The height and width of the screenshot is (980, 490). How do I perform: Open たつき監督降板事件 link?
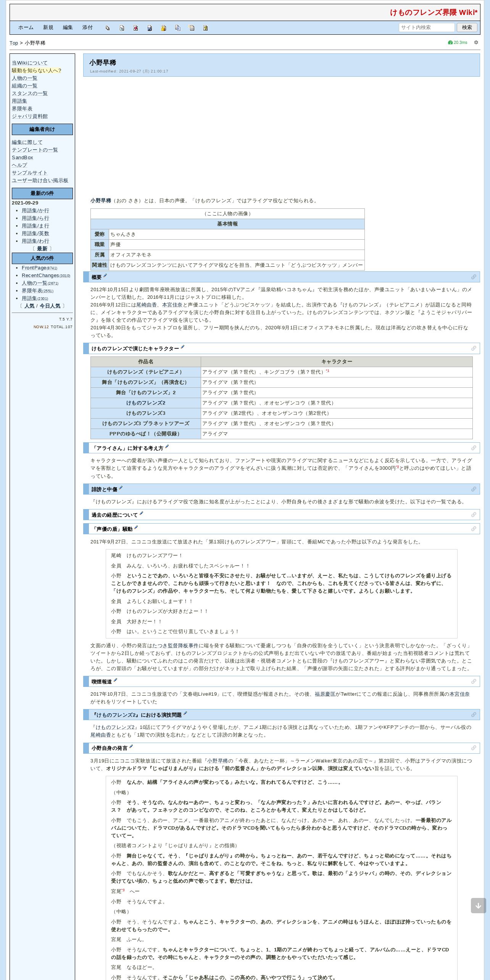[176, 646]
